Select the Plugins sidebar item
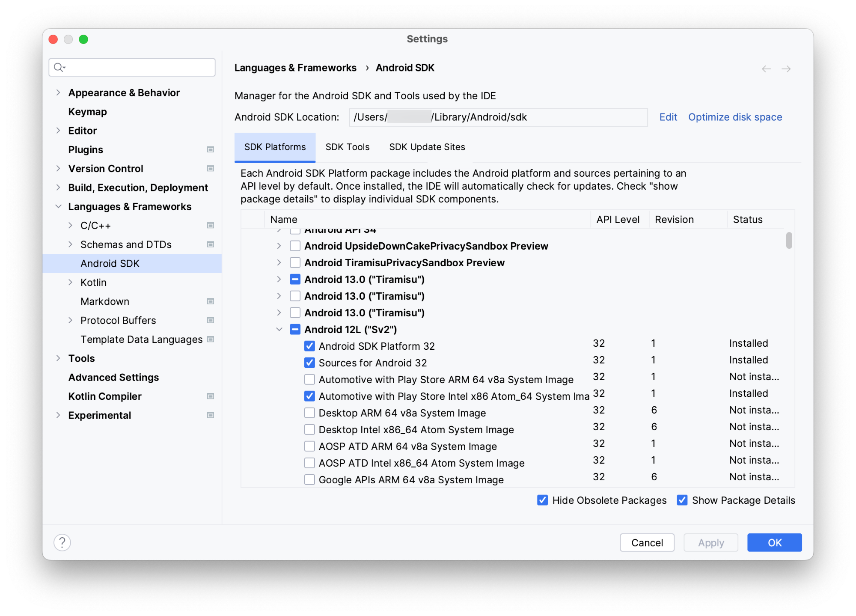The height and width of the screenshot is (616, 856). pyautogui.click(x=84, y=149)
